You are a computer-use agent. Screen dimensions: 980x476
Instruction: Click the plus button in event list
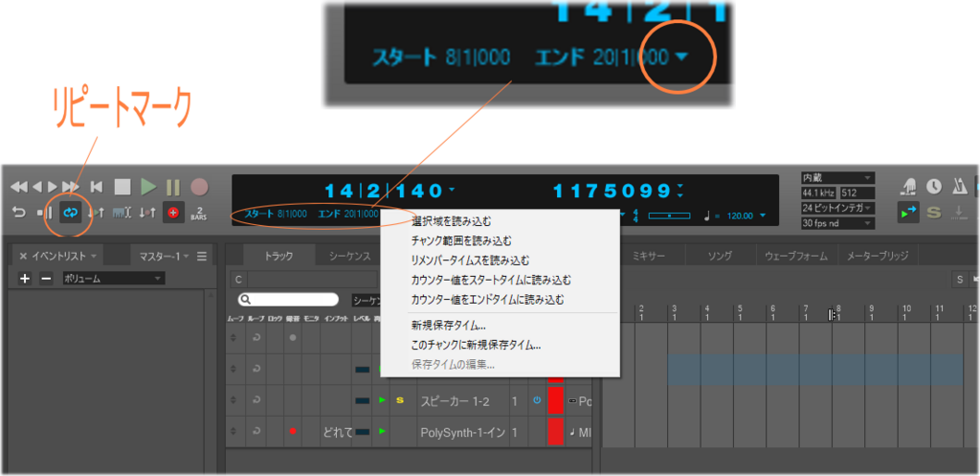point(25,279)
